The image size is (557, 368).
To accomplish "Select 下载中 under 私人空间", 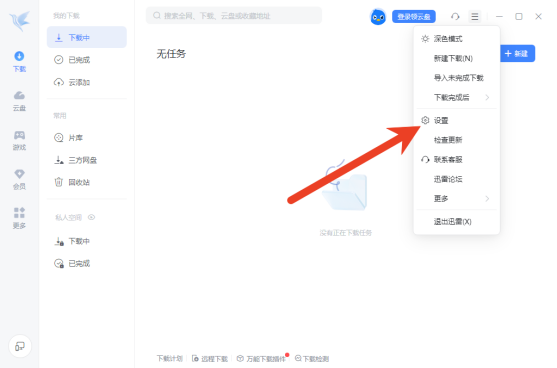I will (x=87, y=242).
